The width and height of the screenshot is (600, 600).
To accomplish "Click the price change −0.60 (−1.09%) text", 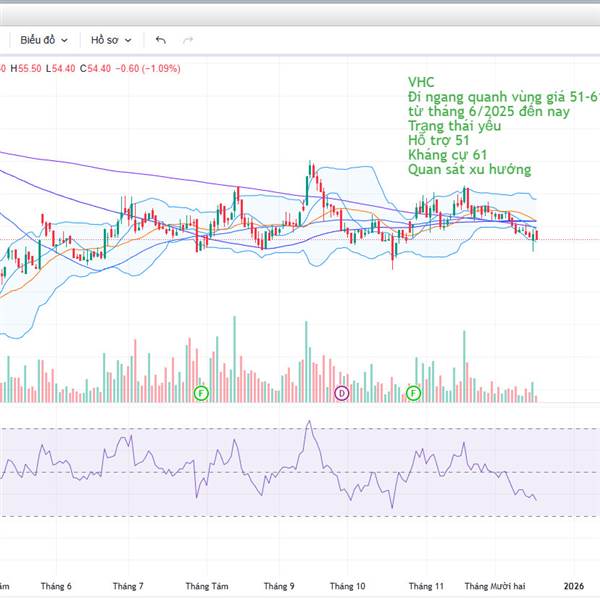I will 146,68.
